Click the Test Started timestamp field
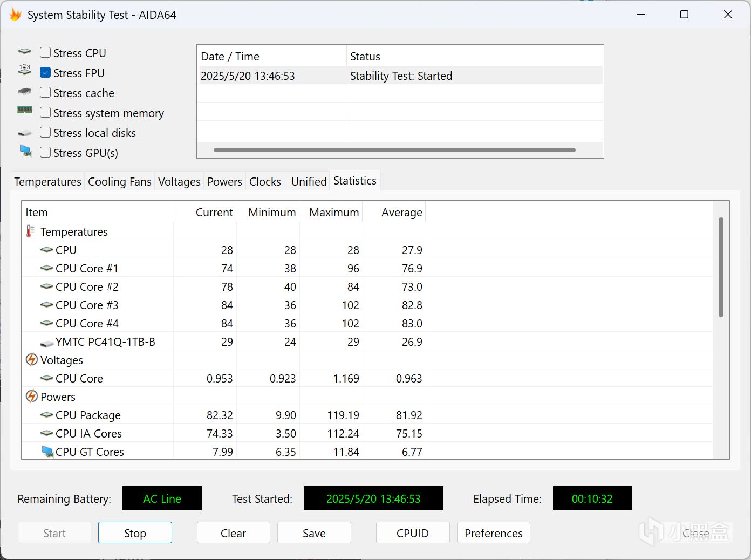Viewport: 751px width, 560px height. pos(373,498)
